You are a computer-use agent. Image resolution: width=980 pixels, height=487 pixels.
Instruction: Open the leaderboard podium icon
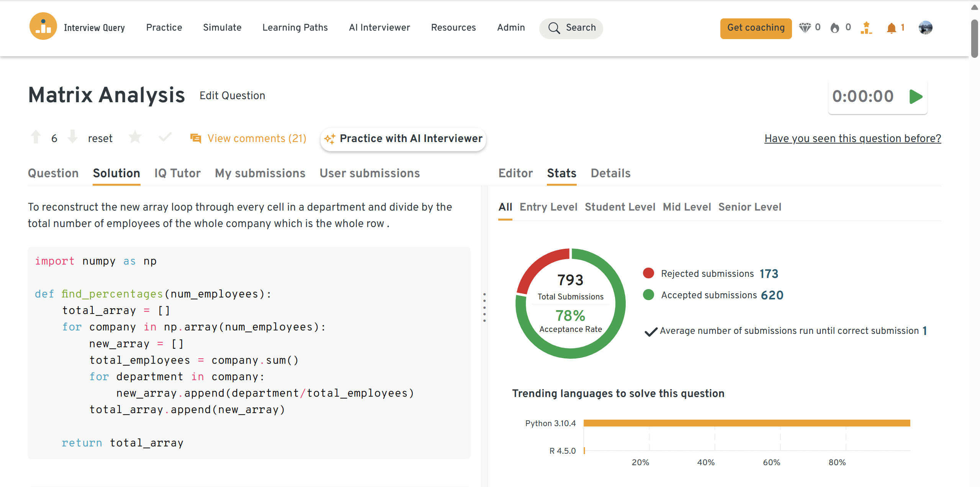[x=866, y=28]
